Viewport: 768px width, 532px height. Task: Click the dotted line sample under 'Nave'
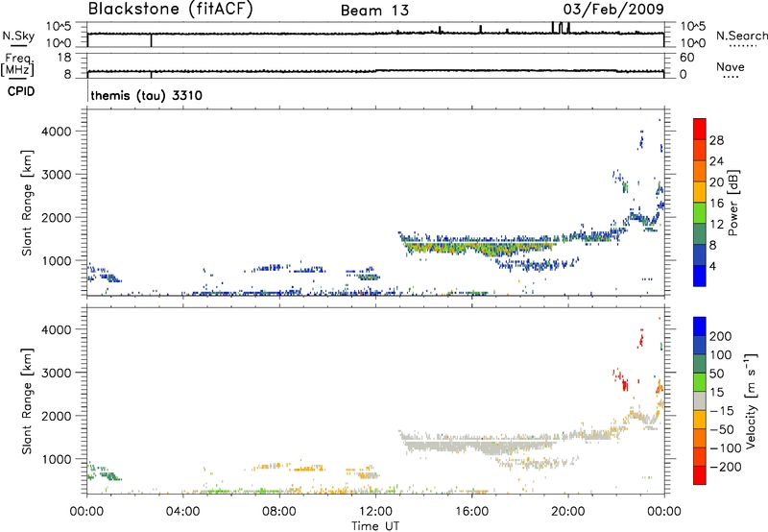point(731,77)
